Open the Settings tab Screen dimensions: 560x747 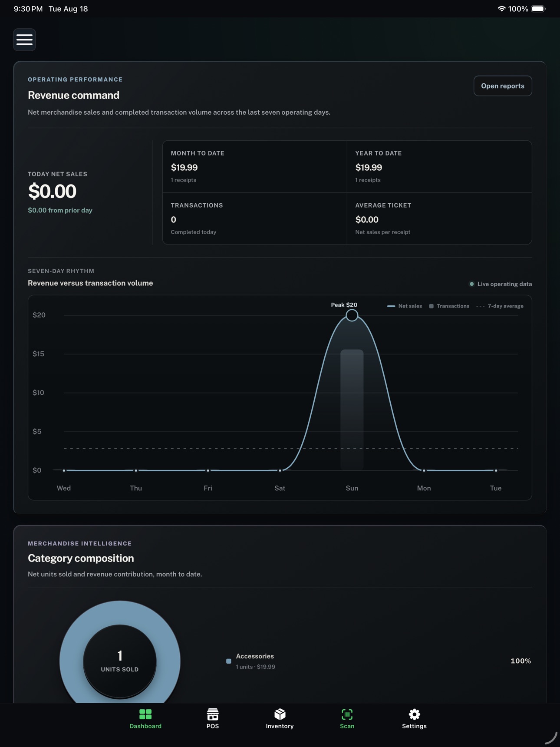point(415,719)
